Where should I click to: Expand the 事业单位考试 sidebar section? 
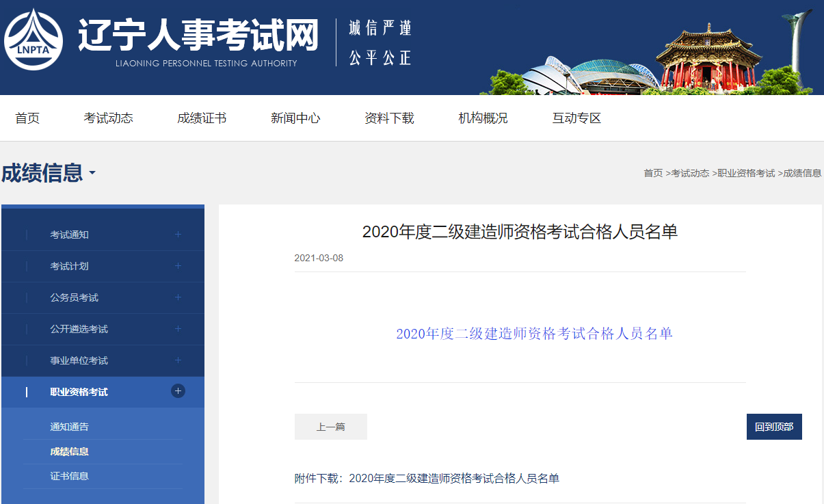[178, 360]
